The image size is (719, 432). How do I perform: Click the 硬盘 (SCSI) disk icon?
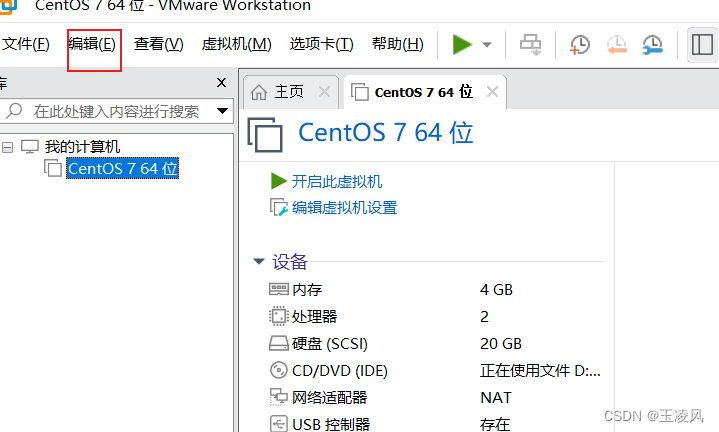coord(278,343)
